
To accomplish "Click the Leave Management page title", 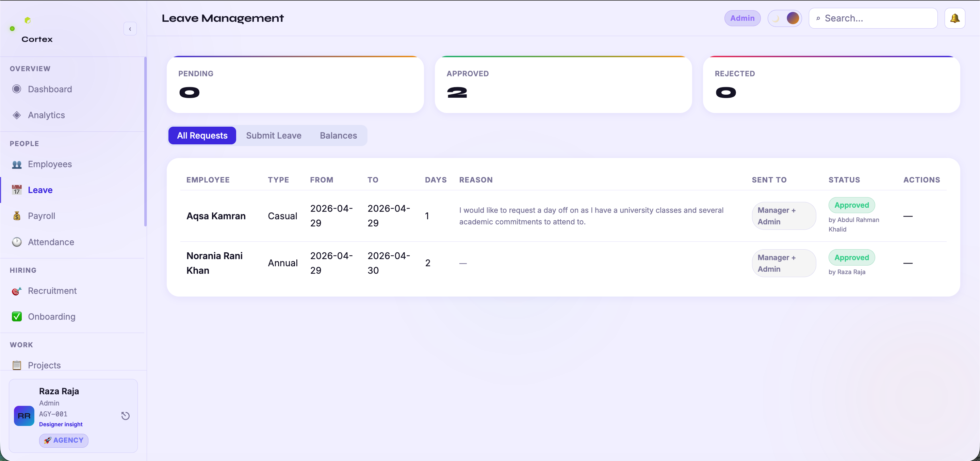I will 223,18.
